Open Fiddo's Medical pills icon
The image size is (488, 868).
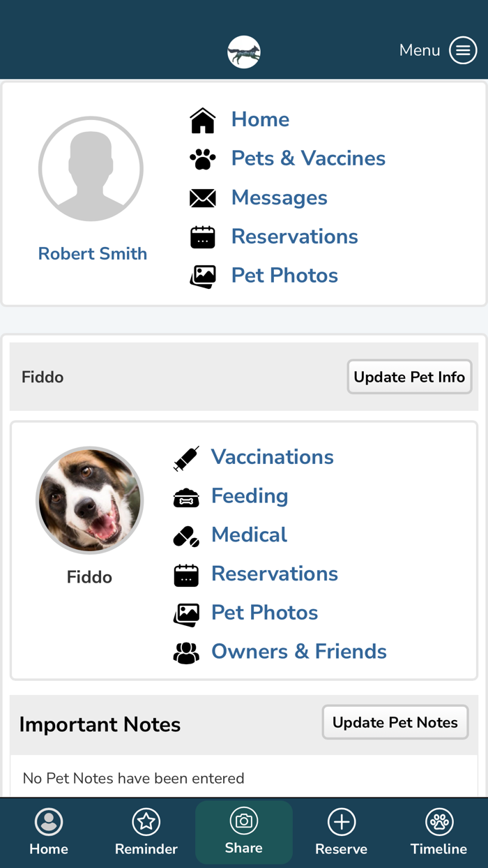(x=186, y=535)
